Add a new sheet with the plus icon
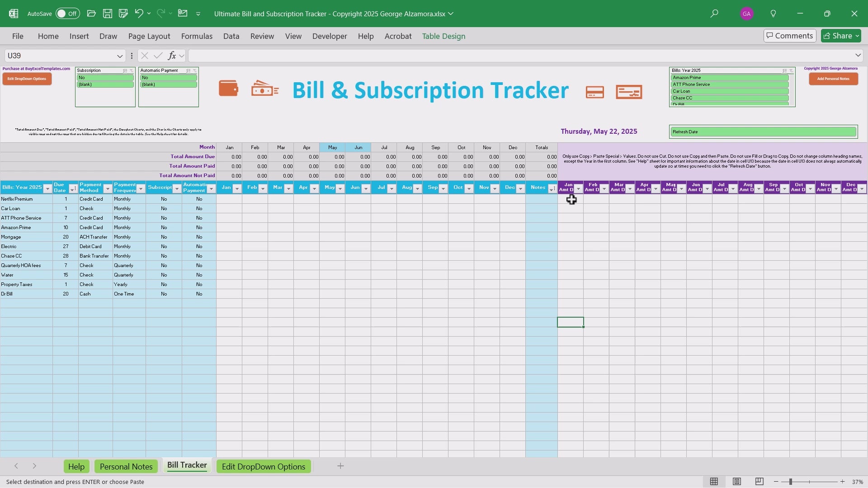The image size is (868, 488). tap(341, 466)
